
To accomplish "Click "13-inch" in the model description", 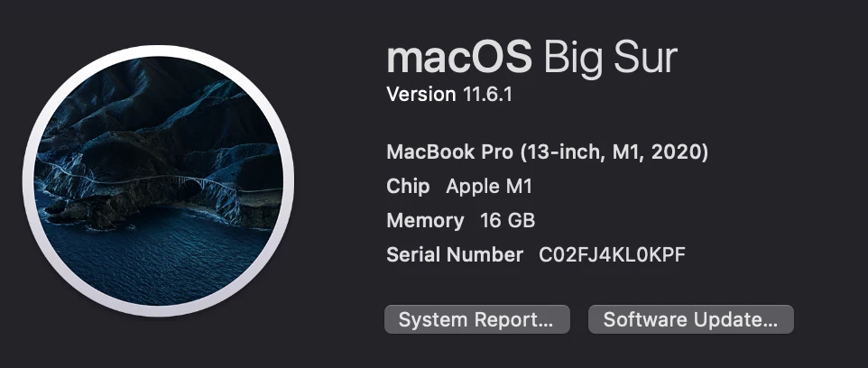I will 565,152.
